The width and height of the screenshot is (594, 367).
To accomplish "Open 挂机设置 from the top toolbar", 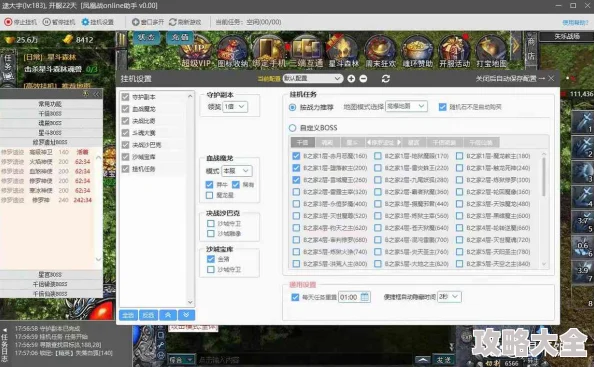I will pos(97,22).
